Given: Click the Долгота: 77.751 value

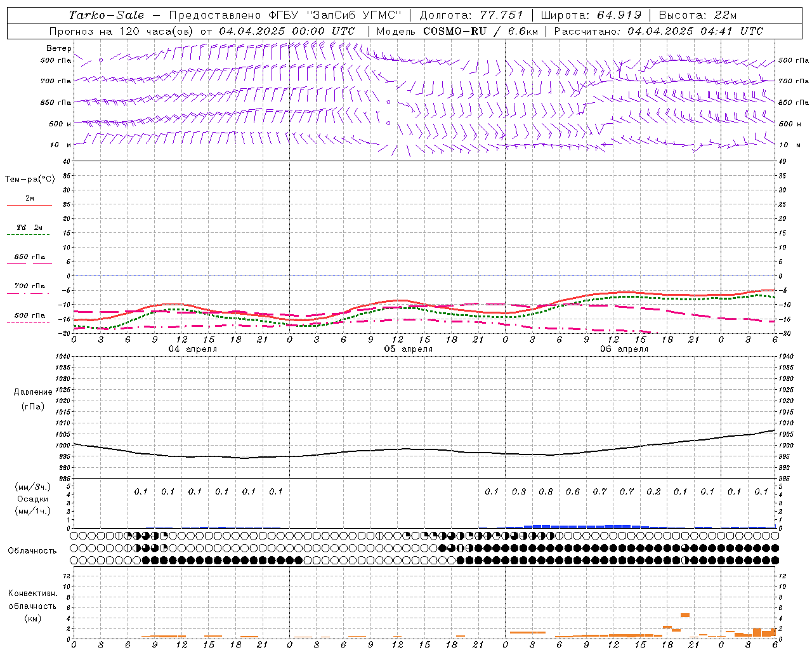Looking at the screenshot, I should 471,15.
